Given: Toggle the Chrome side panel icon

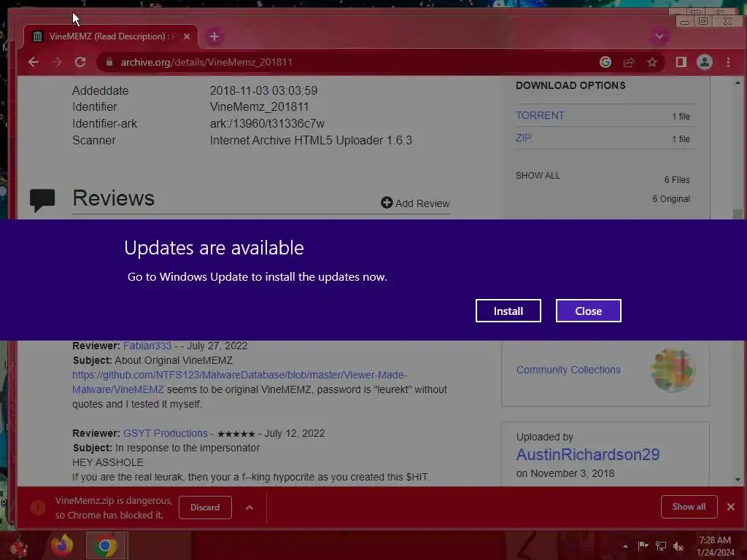Looking at the screenshot, I should click(x=681, y=63).
